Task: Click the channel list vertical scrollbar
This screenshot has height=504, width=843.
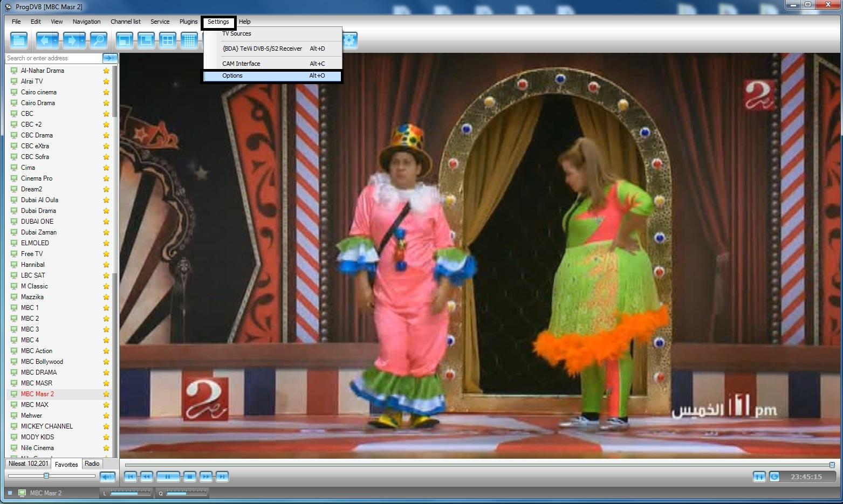Action: [115, 261]
